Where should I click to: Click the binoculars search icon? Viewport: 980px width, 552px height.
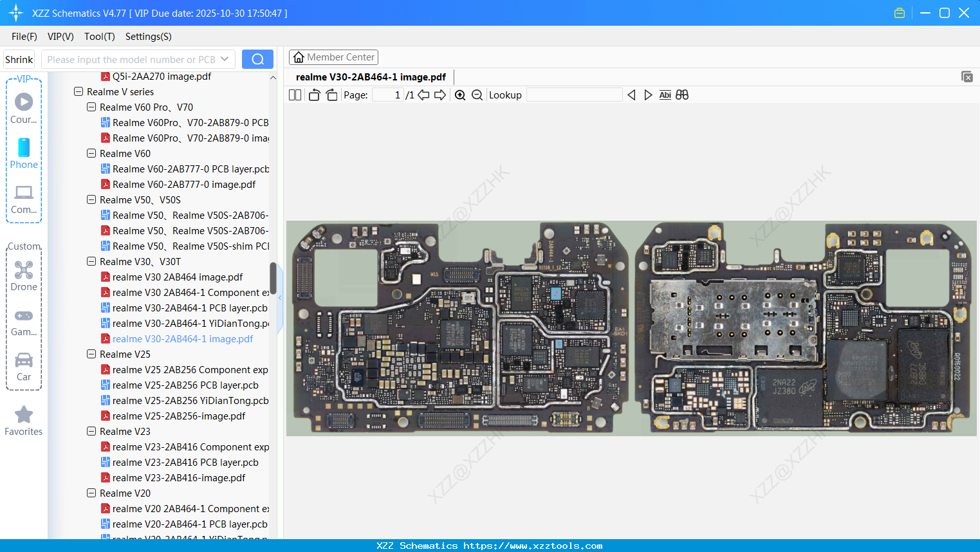click(682, 95)
